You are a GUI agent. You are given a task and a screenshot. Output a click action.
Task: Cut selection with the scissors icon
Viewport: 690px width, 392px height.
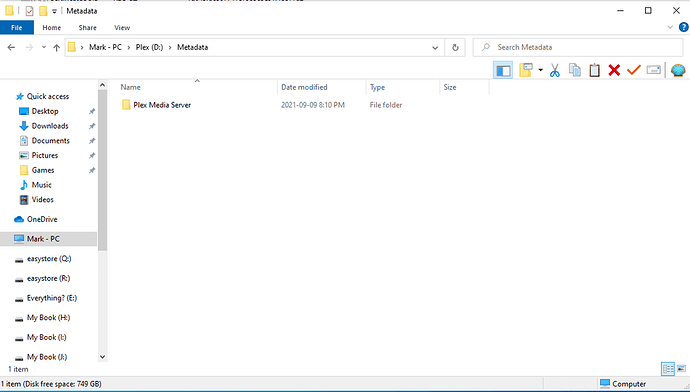[x=554, y=70]
